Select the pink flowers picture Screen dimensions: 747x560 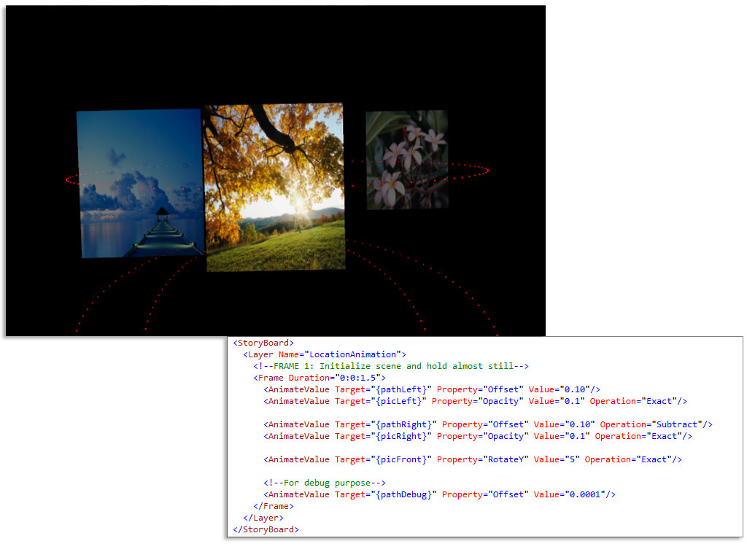(407, 160)
